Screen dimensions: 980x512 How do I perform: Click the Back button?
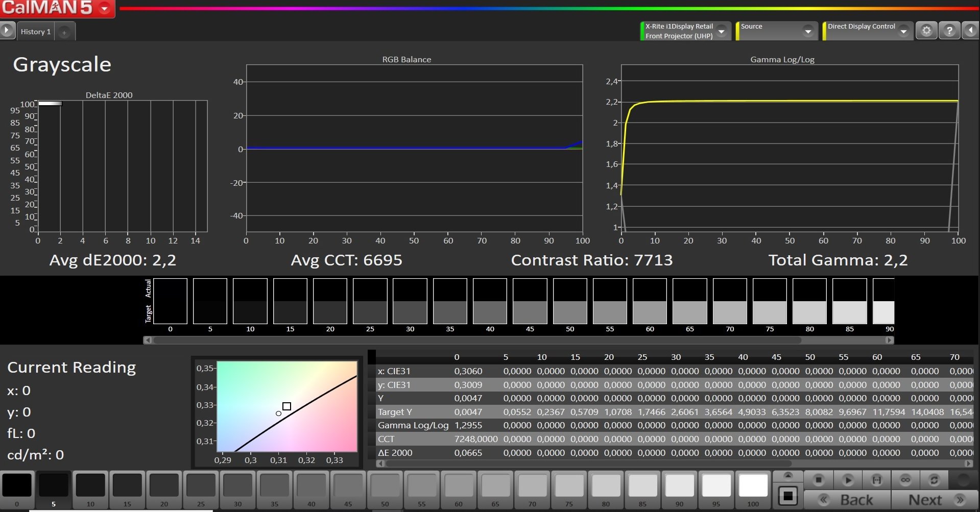click(848, 500)
